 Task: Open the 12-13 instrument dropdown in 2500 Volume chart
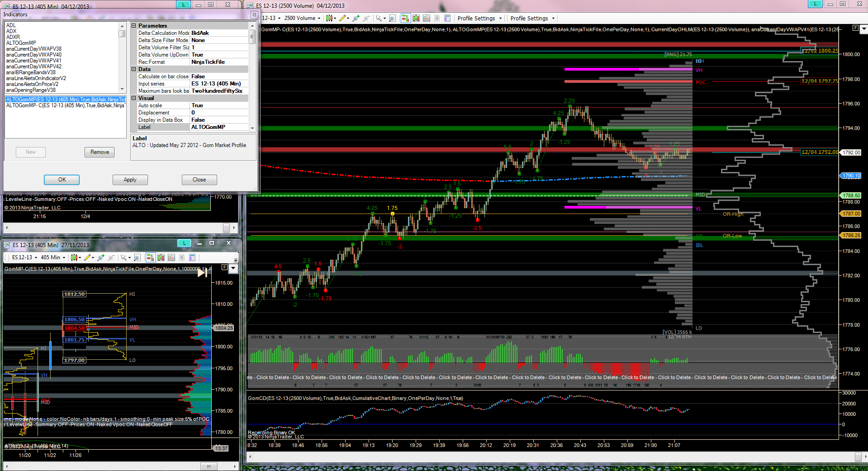[x=271, y=18]
